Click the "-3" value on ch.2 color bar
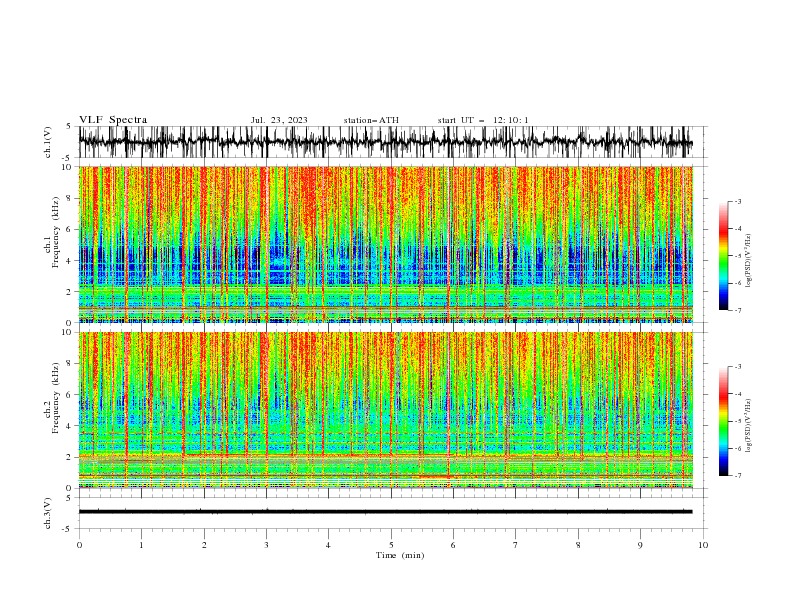 point(737,367)
